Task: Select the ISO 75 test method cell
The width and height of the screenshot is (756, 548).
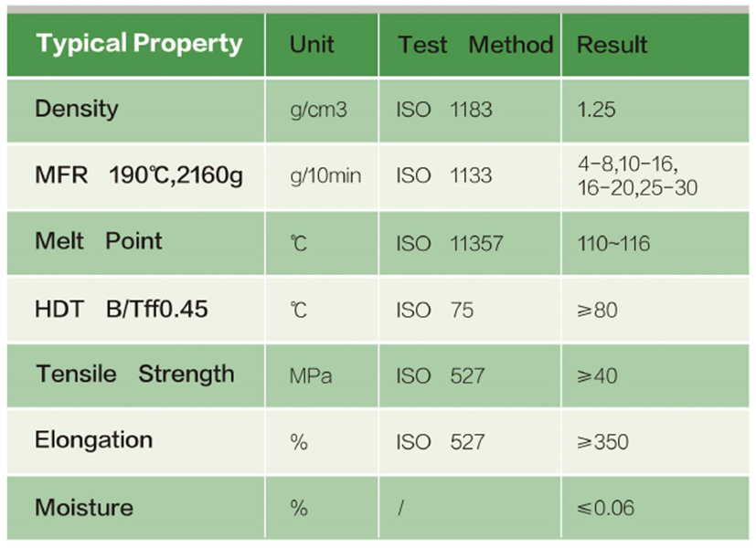Action: [x=435, y=311]
